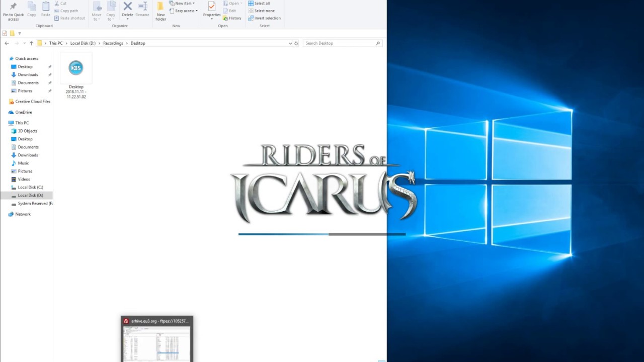Select Local Disk (D:) in sidebar

(30, 195)
